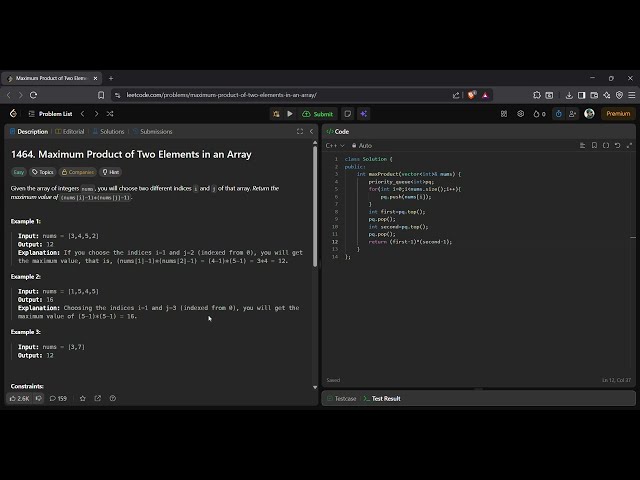Open browser downloads icon
This screenshot has width=640, height=480.
click(569, 95)
